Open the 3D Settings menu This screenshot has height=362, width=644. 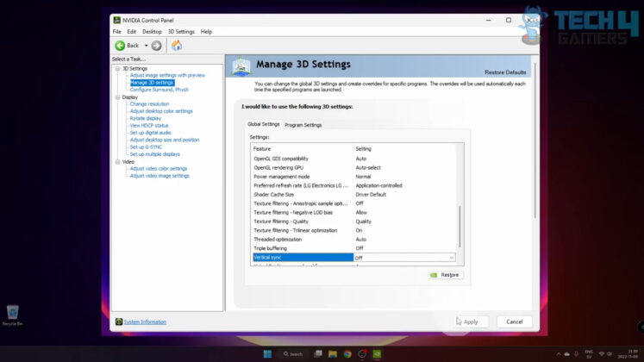point(181,32)
